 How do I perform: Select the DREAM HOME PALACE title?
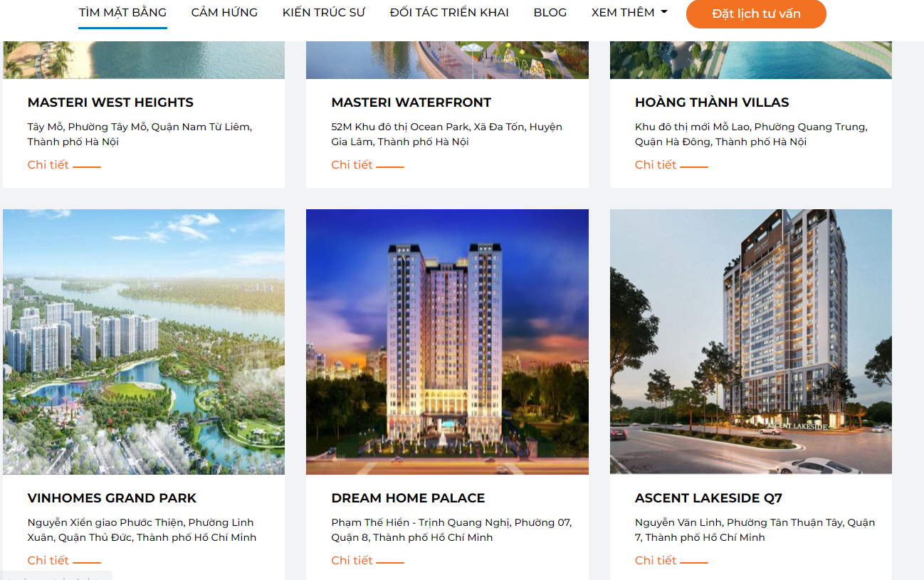pyautogui.click(x=408, y=498)
